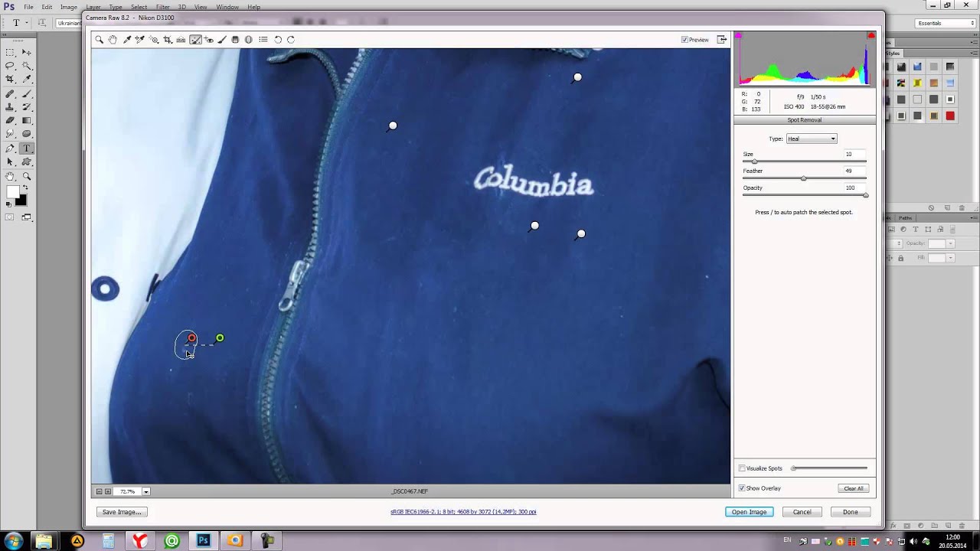Select Photoshop Rectangular Marquee tool
Screen dimensions: 980x551
10,52
